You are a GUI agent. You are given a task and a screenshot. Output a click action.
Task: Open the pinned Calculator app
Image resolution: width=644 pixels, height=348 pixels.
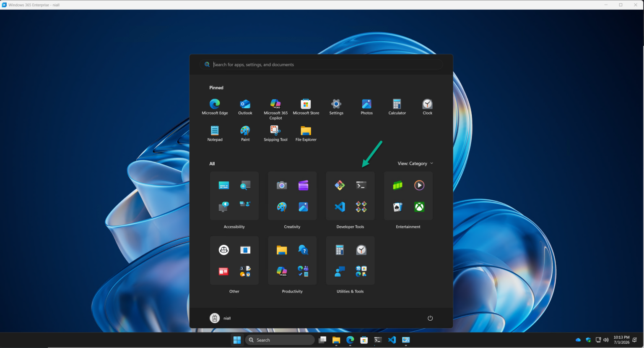[x=397, y=107]
